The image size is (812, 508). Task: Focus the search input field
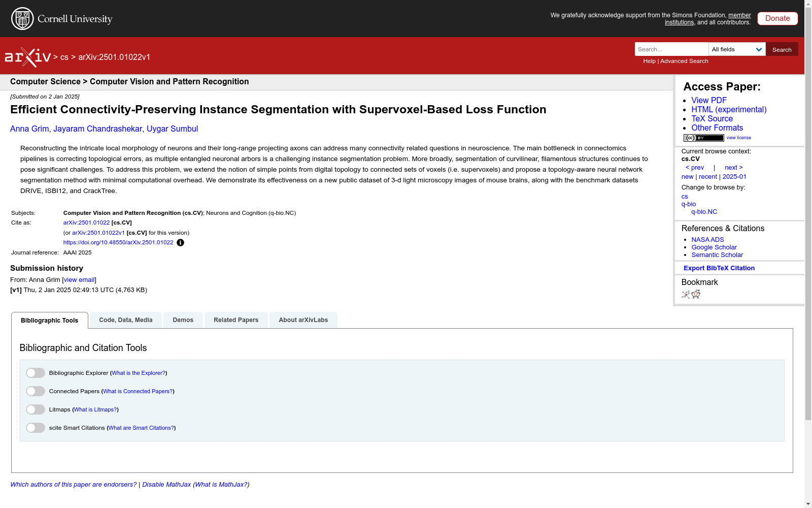(671, 49)
